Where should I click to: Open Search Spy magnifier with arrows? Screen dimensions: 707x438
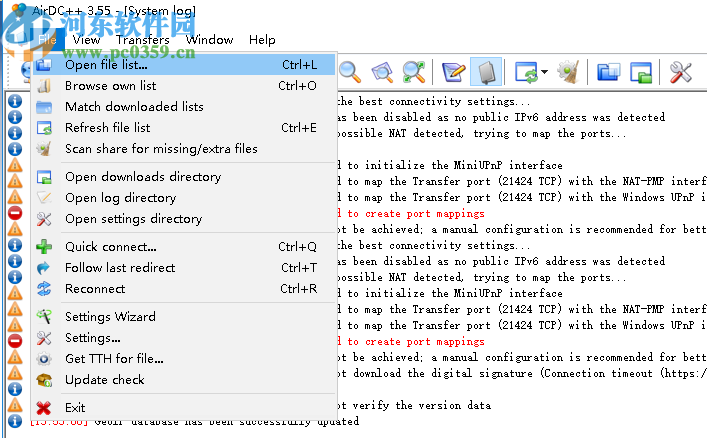click(413, 72)
